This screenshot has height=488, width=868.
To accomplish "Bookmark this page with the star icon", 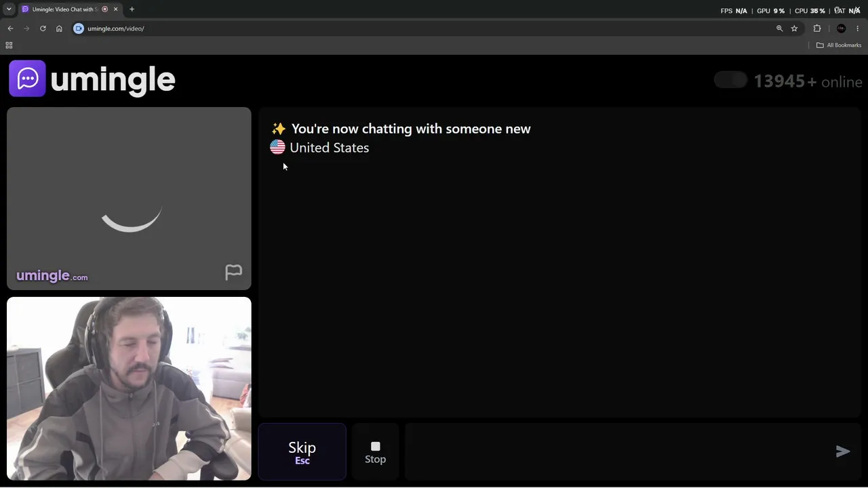I will click(x=794, y=28).
